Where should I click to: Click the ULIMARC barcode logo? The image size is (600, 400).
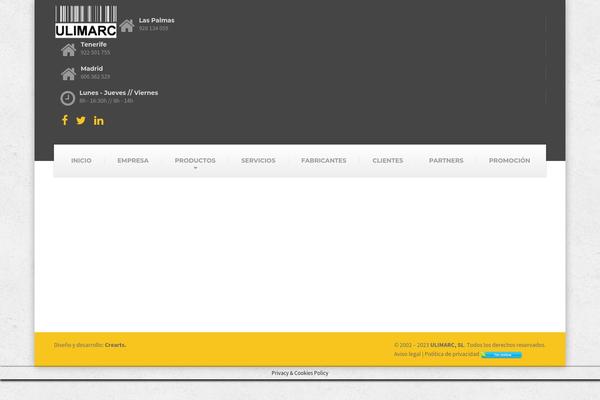coord(86,21)
